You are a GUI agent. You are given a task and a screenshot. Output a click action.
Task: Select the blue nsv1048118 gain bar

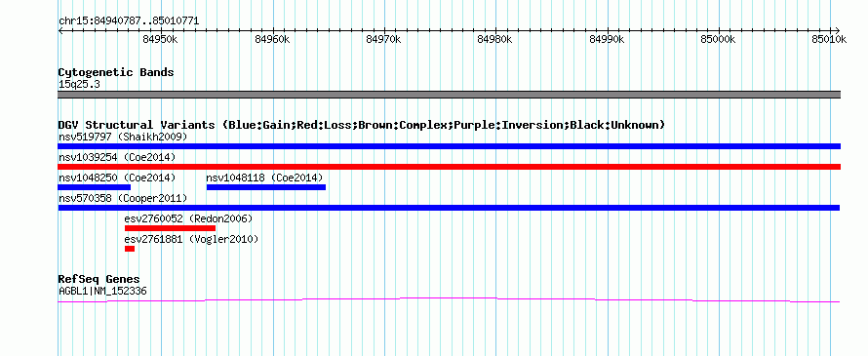(x=266, y=187)
